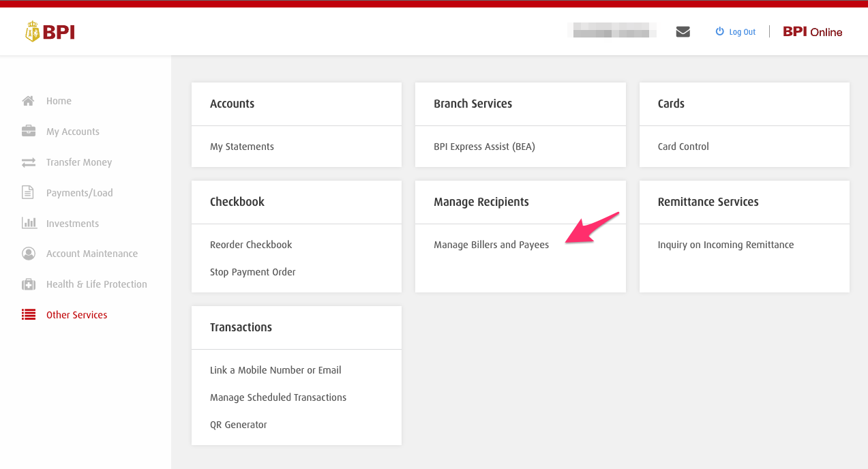
Task: Click the BPI Online logo text
Action: [813, 31]
